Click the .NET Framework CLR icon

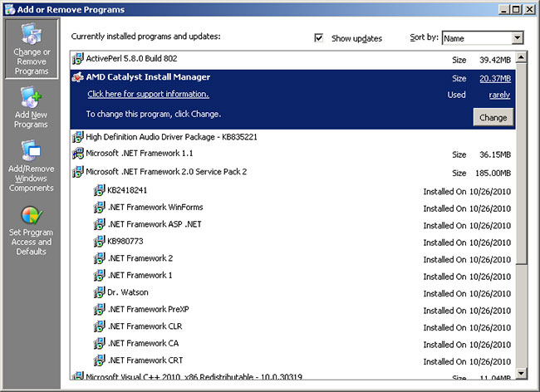[99, 326]
